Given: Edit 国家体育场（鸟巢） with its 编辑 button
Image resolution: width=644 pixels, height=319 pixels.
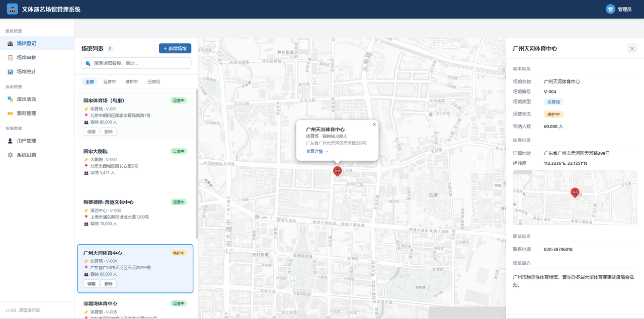Looking at the screenshot, I should point(91,132).
